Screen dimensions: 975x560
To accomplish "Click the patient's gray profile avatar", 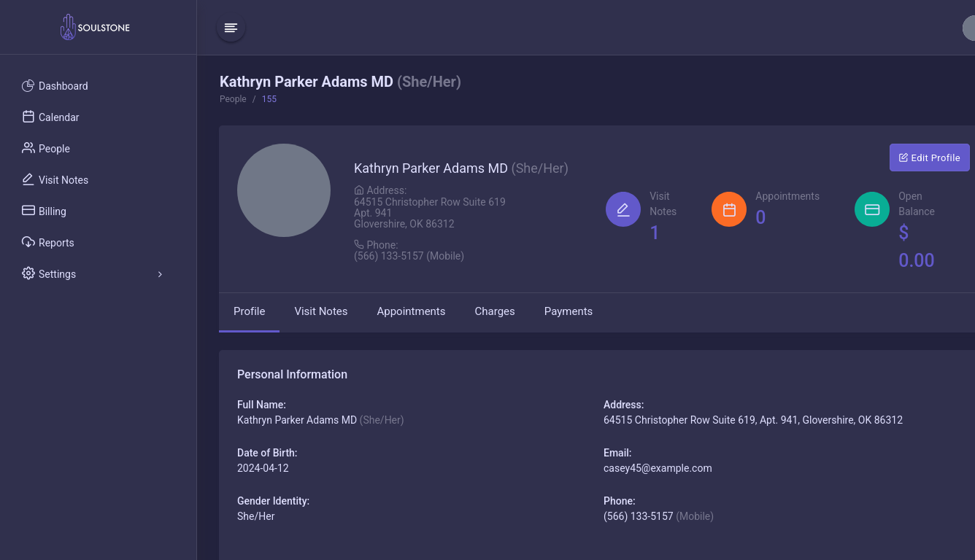I will 284,190.
